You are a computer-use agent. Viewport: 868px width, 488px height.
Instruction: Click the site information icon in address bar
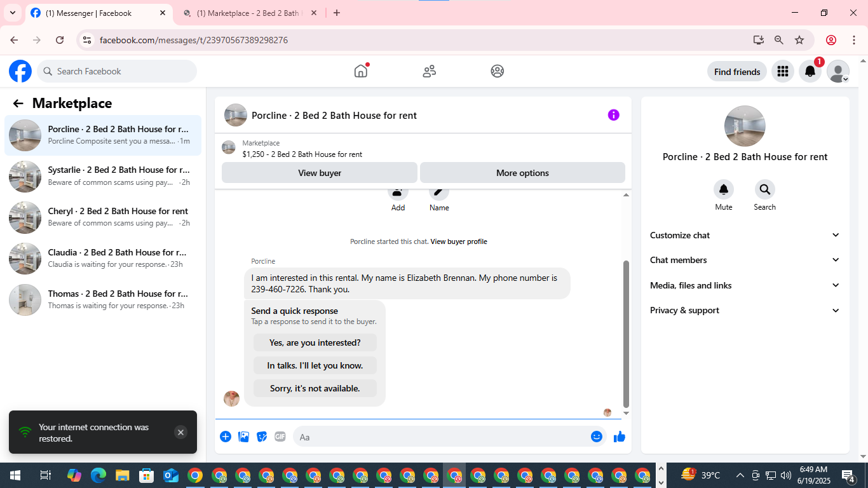[88, 40]
